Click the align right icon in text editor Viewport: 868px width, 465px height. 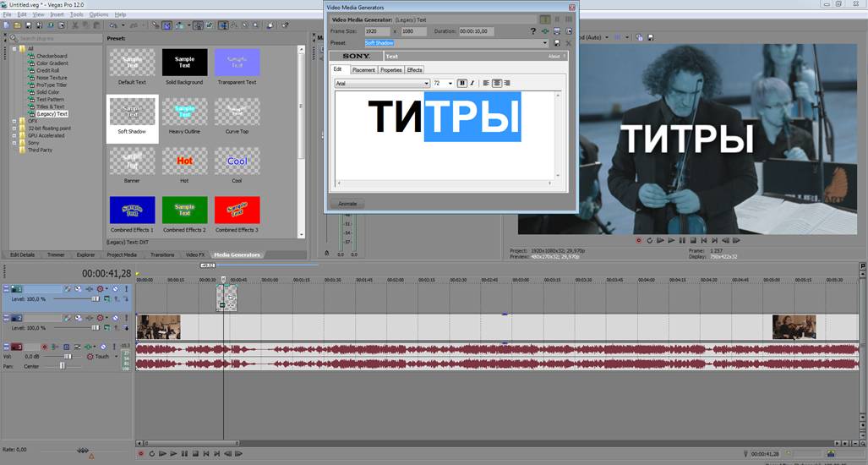click(x=507, y=83)
